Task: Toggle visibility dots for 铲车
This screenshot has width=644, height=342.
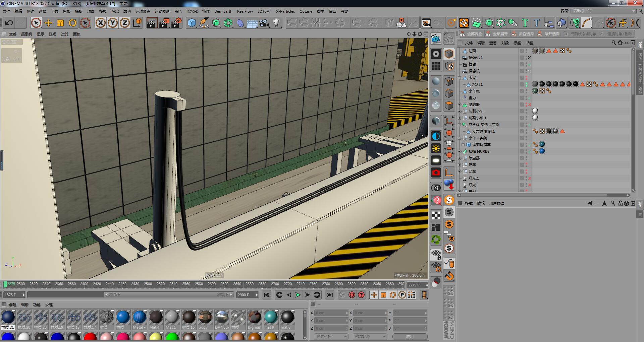Action: [x=526, y=165]
